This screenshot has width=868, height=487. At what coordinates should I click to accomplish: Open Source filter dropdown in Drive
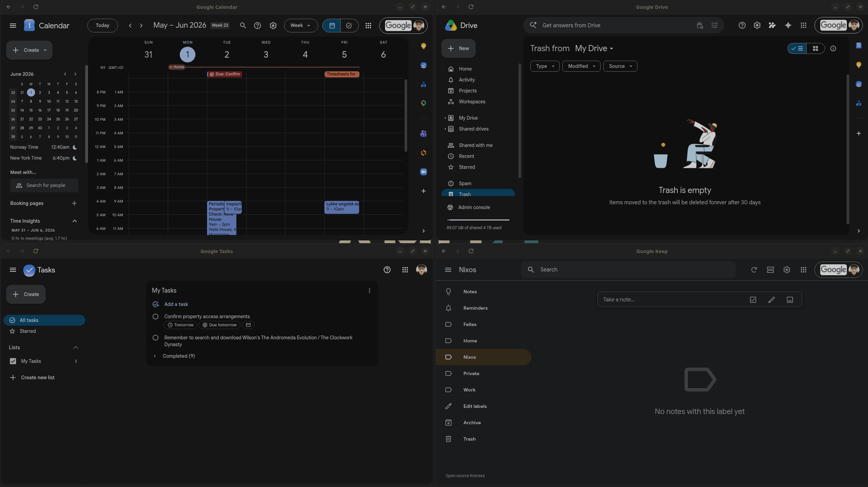coord(620,66)
